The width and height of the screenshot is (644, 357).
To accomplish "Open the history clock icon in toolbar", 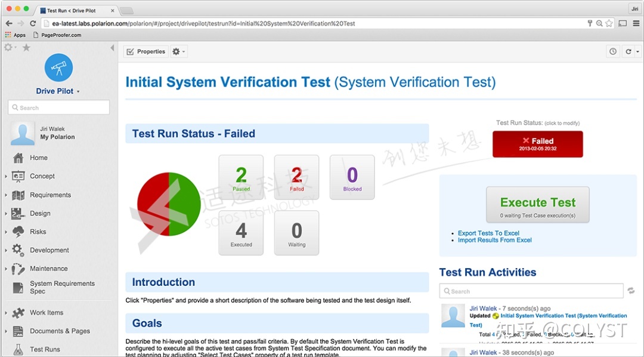I will [613, 51].
